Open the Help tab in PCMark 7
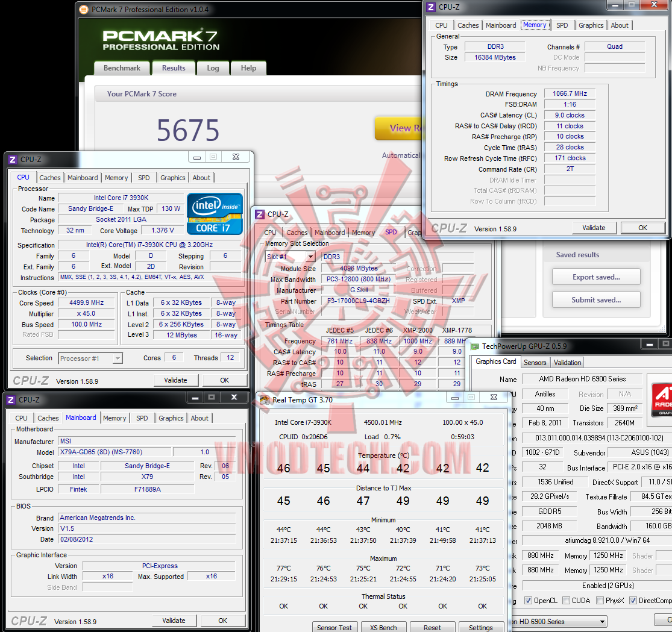Screen dimensions: 672x632 pyautogui.click(x=248, y=68)
